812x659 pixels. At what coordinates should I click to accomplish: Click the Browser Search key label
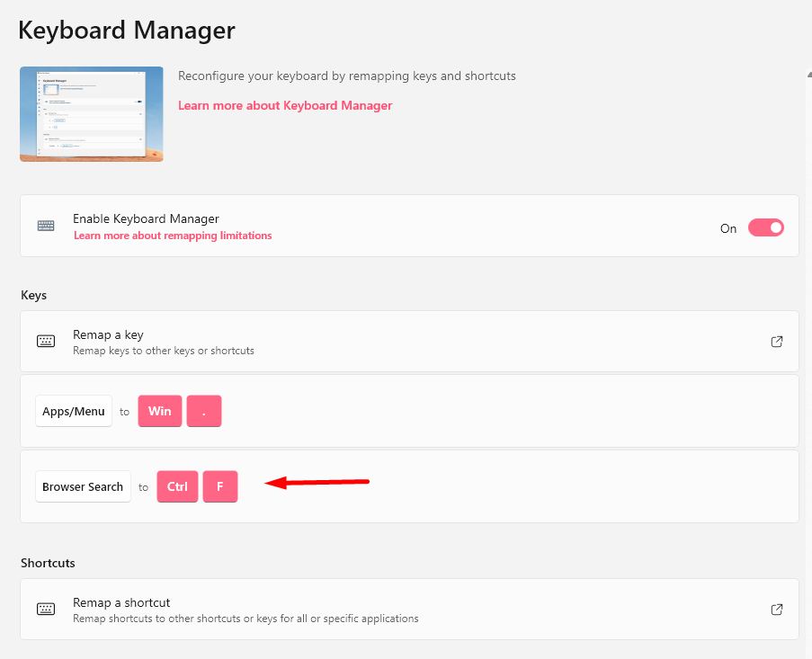tap(83, 486)
